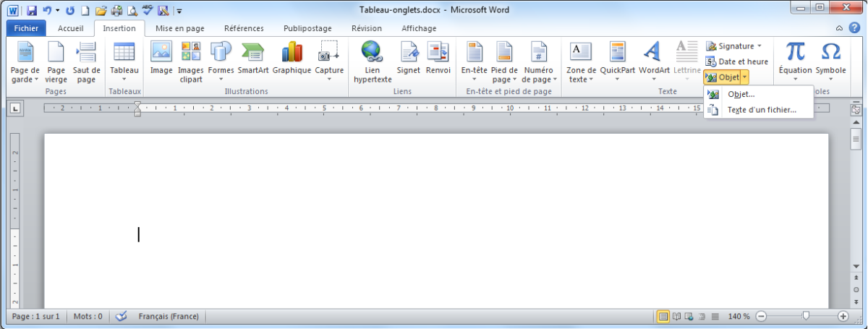
Task: Toggle ruler display button above scrollbar
Action: click(856, 110)
